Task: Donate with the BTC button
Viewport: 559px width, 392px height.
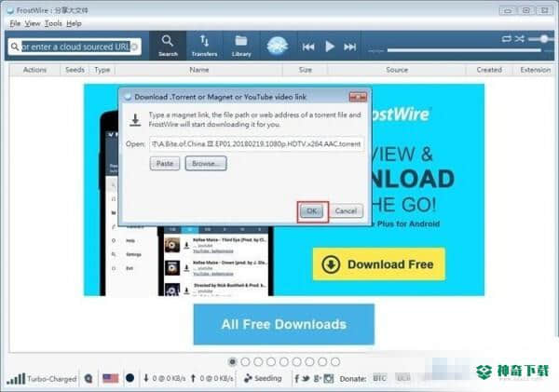Action: click(380, 378)
